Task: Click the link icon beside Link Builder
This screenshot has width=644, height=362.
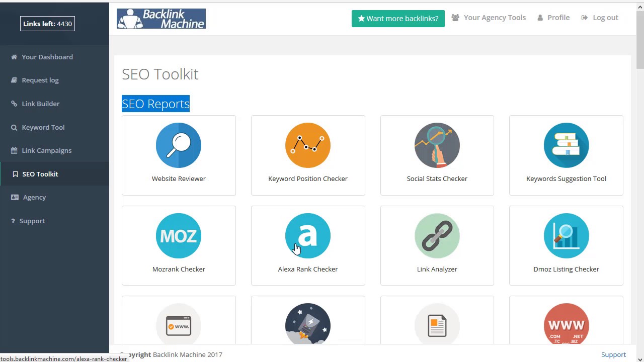Action: tap(14, 104)
